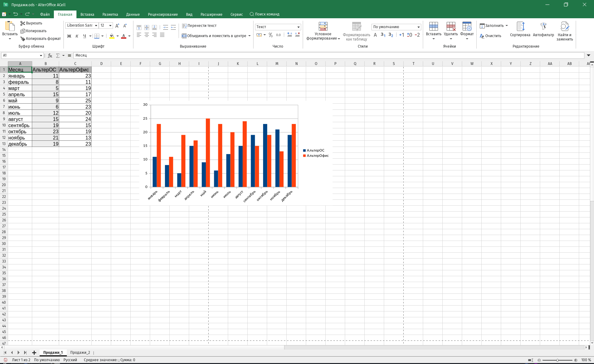Align cell content to vertical middle
The width and height of the screenshot is (594, 364).
tap(147, 27)
